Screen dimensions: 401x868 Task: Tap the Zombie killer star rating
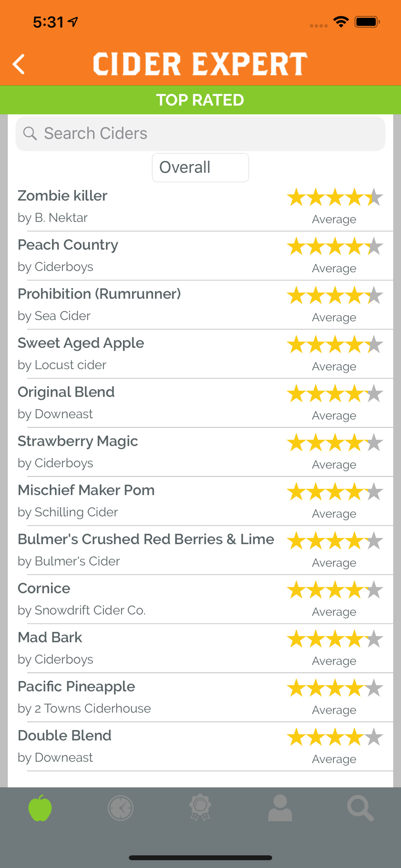click(x=335, y=197)
